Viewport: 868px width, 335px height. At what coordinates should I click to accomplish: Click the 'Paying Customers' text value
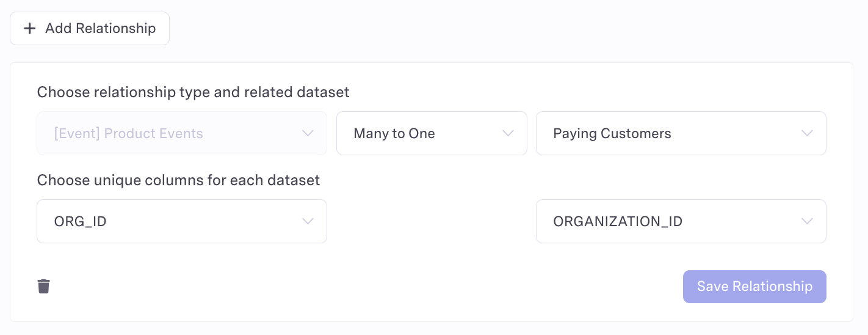click(x=612, y=134)
